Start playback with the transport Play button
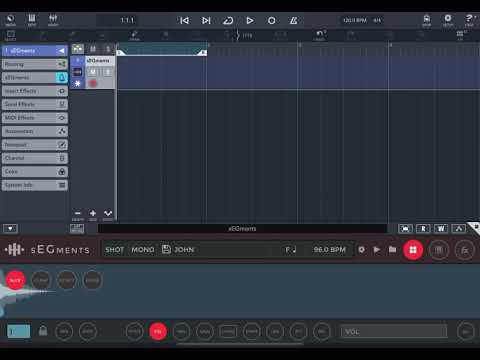The width and height of the screenshot is (480, 360). point(249,21)
